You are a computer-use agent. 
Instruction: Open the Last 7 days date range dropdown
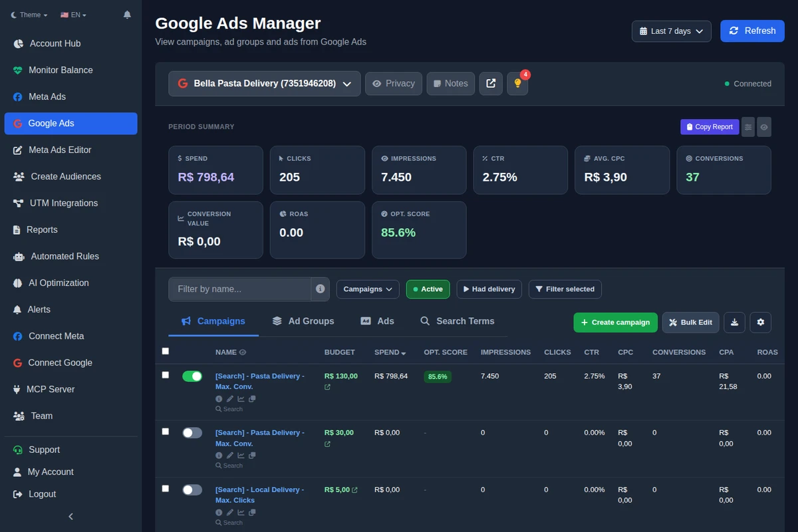pyautogui.click(x=672, y=31)
